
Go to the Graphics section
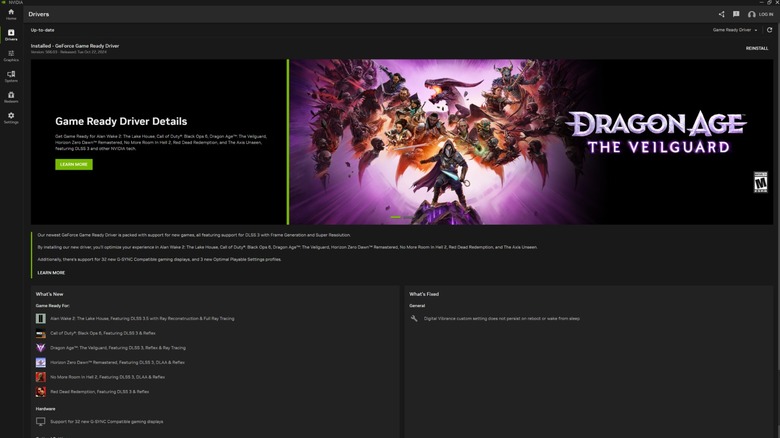pyautogui.click(x=11, y=56)
